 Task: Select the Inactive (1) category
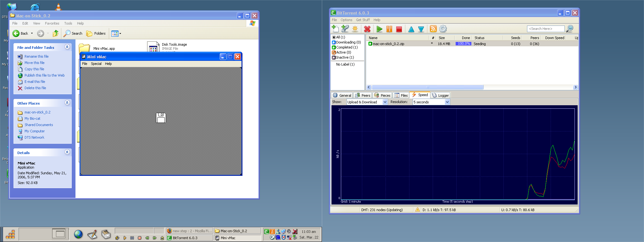343,57
